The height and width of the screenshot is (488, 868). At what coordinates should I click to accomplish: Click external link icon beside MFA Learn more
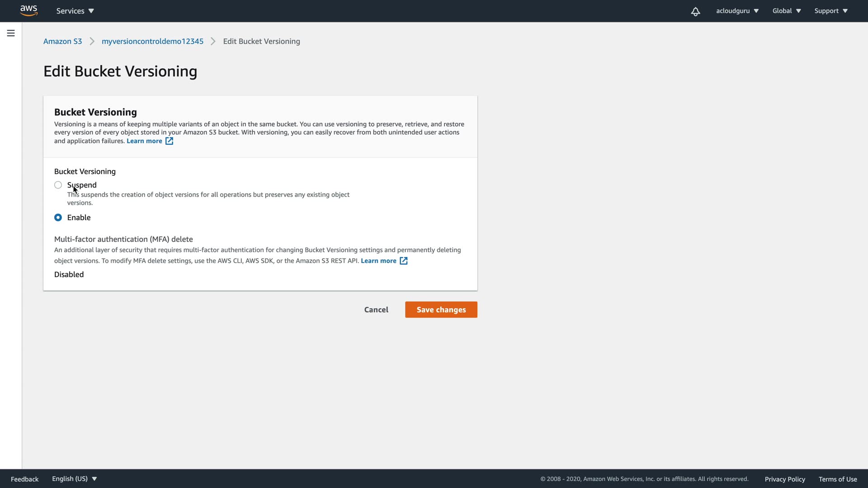(x=404, y=261)
